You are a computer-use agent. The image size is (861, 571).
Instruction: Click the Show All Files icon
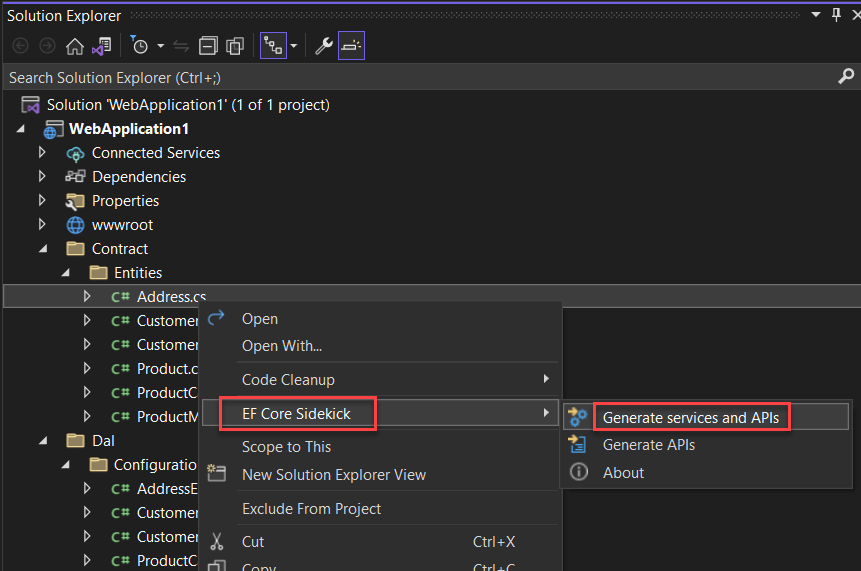pyautogui.click(x=235, y=46)
